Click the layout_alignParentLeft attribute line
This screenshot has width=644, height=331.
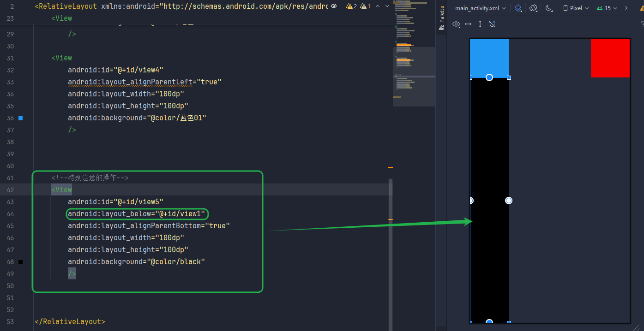(x=145, y=82)
